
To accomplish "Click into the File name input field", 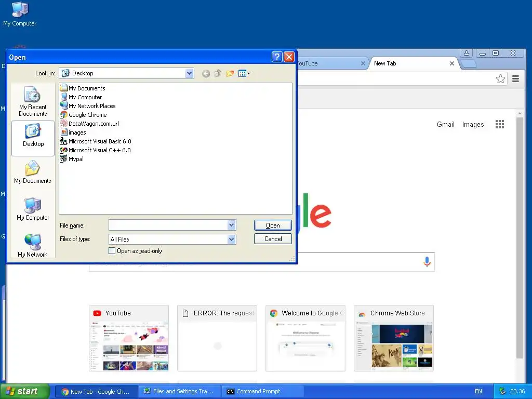I will pos(168,225).
